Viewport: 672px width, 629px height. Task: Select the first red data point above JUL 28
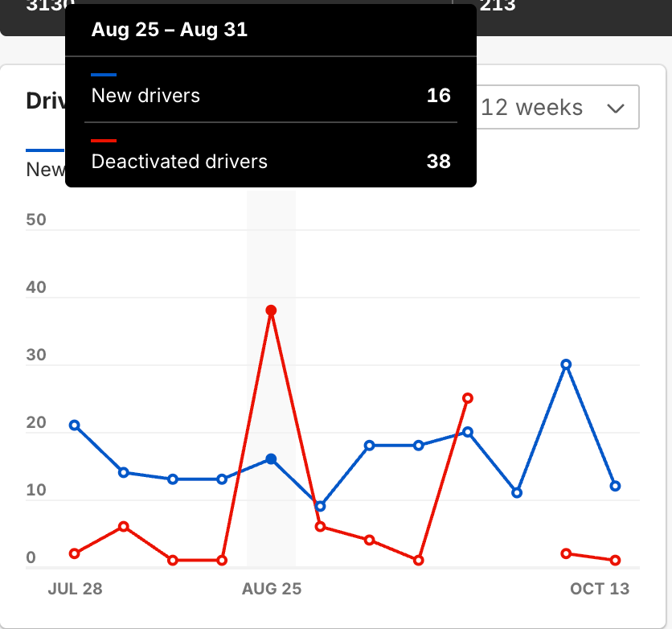click(x=75, y=553)
